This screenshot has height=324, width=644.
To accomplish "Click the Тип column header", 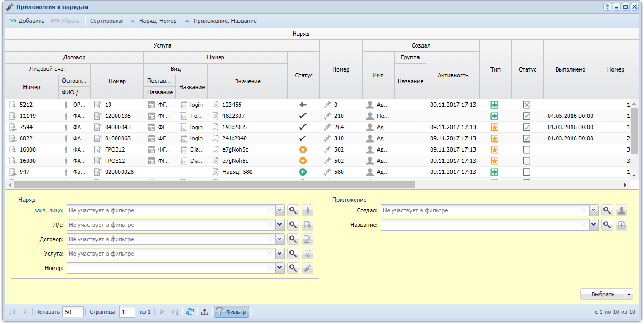I will (x=495, y=69).
